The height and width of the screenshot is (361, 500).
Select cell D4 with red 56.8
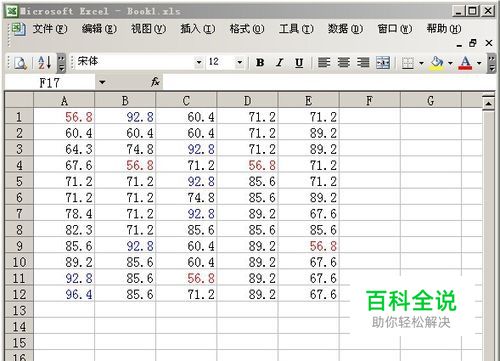(x=247, y=165)
